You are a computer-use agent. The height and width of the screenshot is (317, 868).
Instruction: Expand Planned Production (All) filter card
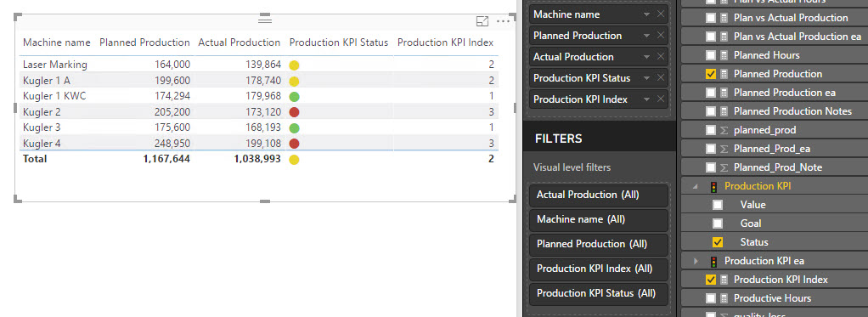[599, 244]
